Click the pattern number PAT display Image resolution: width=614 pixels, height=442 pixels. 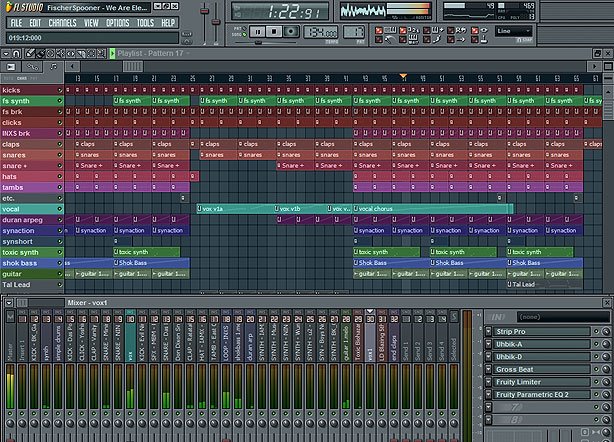coord(354,32)
